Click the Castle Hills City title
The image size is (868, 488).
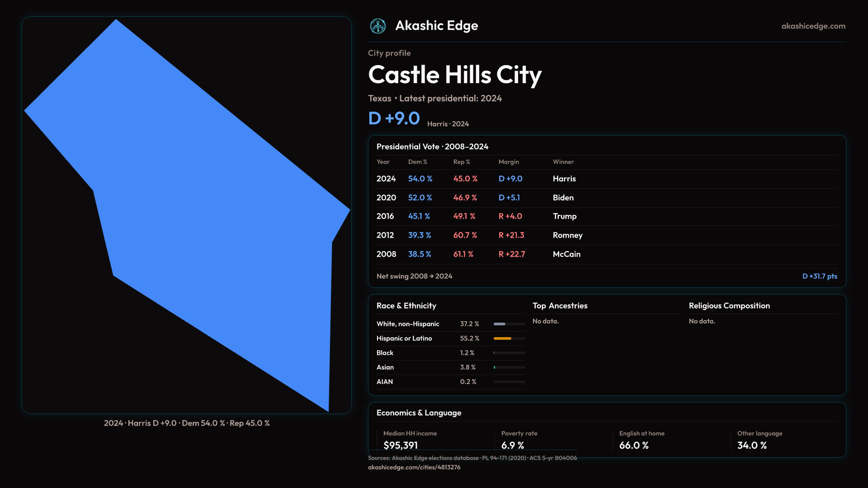pyautogui.click(x=454, y=75)
